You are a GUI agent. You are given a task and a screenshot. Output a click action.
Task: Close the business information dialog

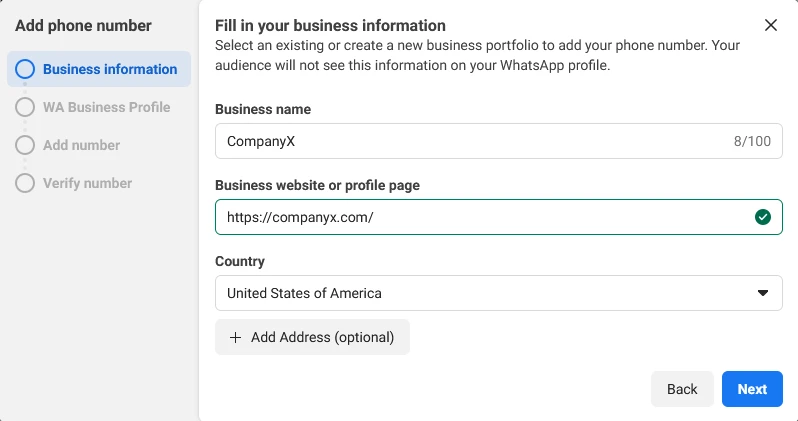(x=771, y=25)
